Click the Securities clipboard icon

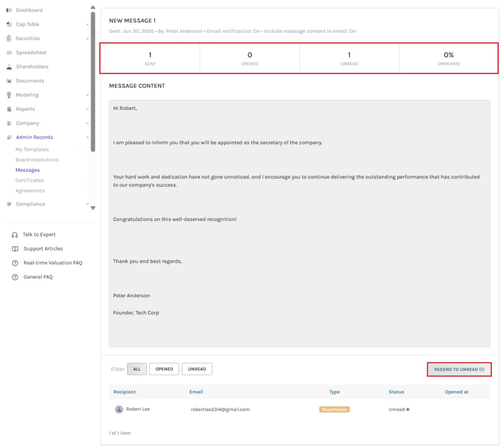tap(9, 38)
